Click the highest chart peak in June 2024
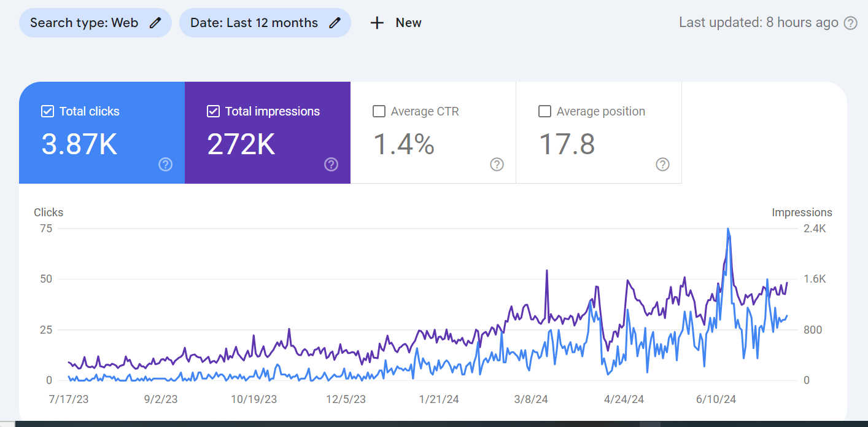 [x=728, y=229]
